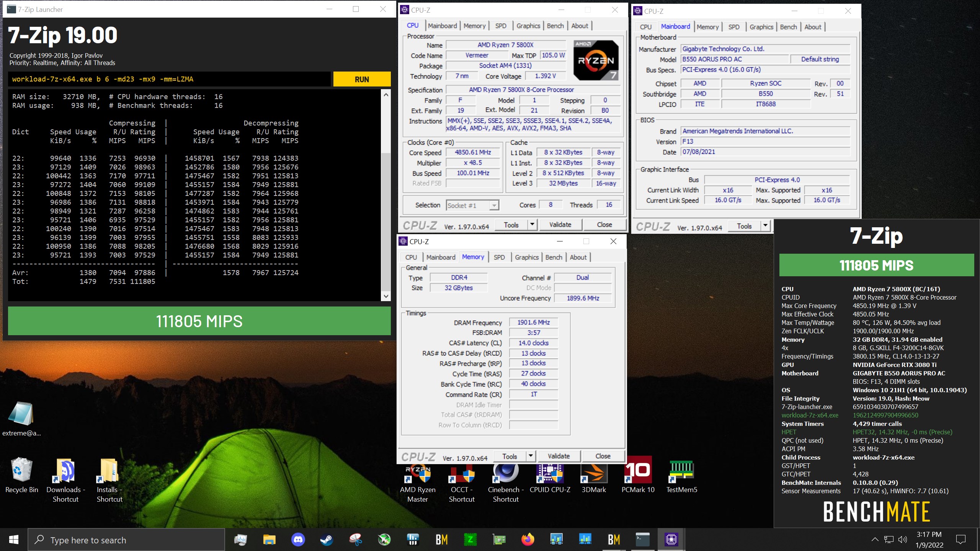Viewport: 980px width, 551px height.
Task: Open Tools dropdown arrow in Mainboard window
Action: (765, 226)
